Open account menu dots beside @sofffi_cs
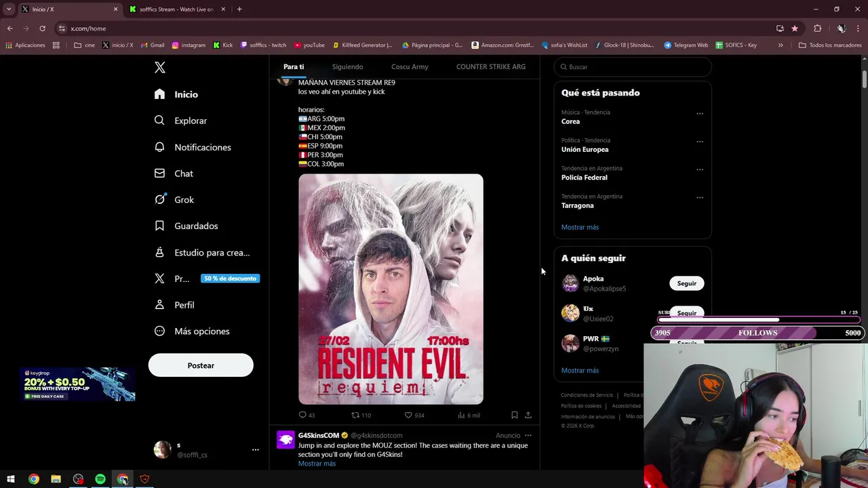Viewport: 868px width, 488px height. (x=256, y=449)
